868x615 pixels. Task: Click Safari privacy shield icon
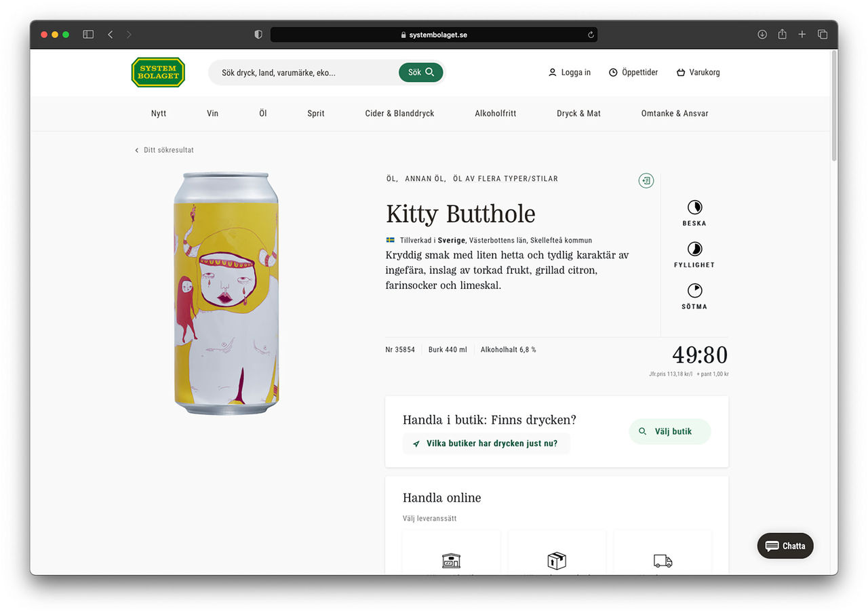pos(258,35)
